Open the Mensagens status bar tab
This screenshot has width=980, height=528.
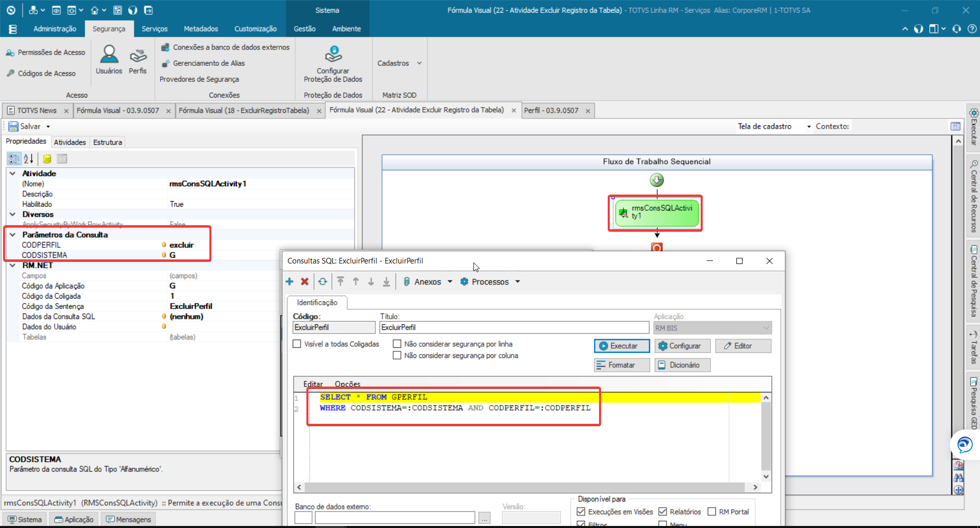pyautogui.click(x=129, y=519)
